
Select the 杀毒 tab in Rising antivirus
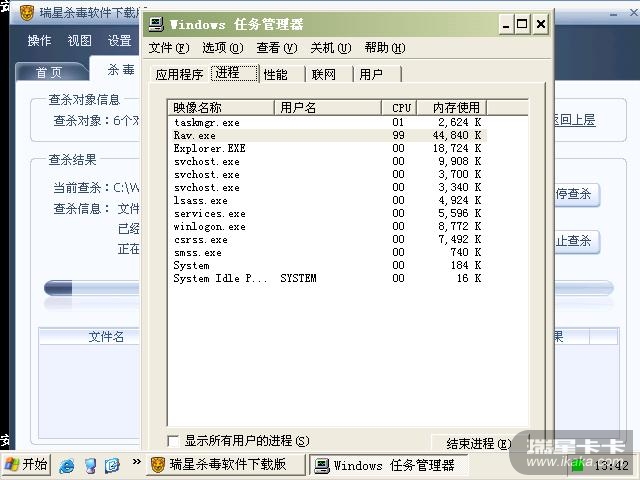coord(116,69)
